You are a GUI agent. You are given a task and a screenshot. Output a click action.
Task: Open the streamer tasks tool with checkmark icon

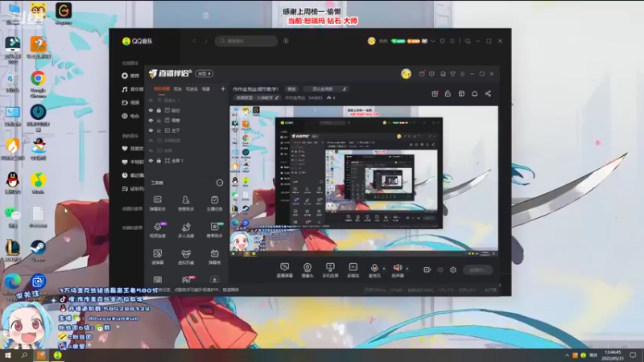click(x=214, y=204)
